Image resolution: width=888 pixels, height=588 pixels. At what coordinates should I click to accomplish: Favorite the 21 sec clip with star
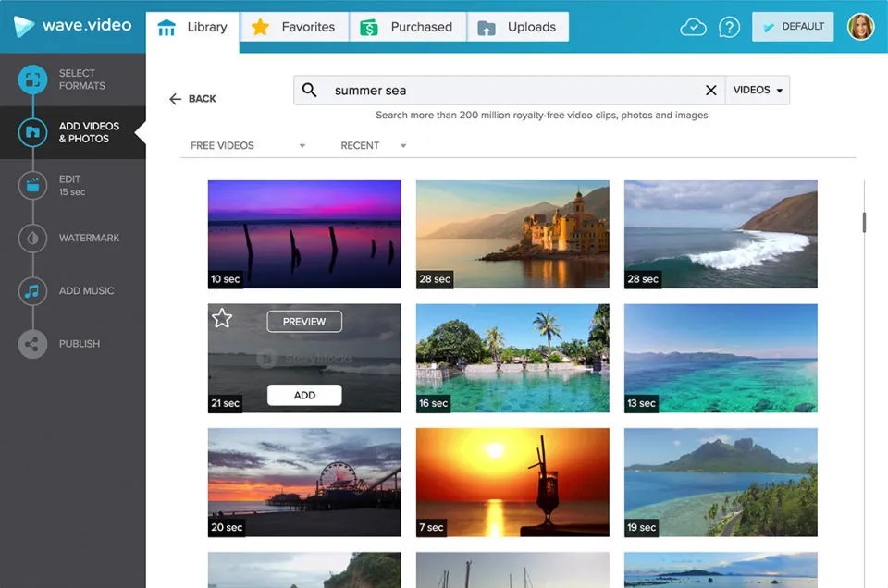[221, 318]
